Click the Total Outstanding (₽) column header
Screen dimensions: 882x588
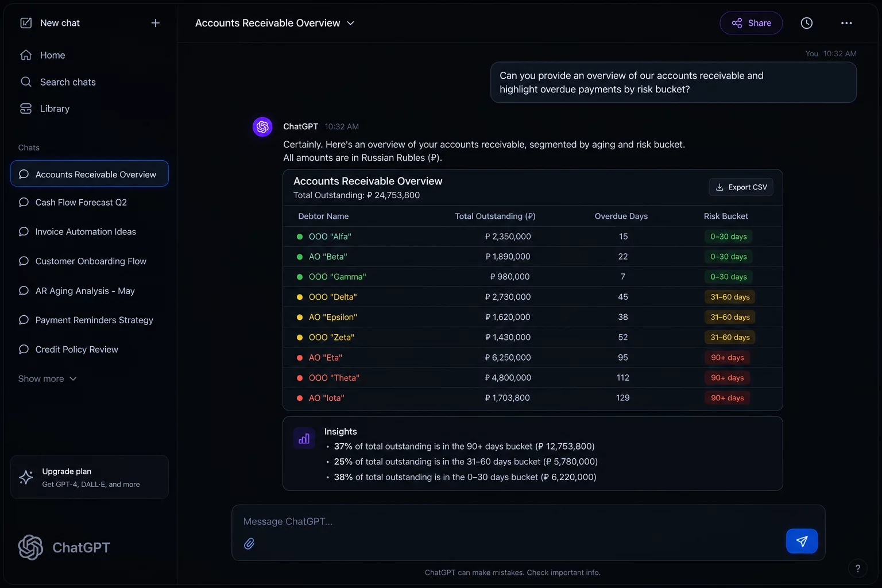(x=495, y=216)
